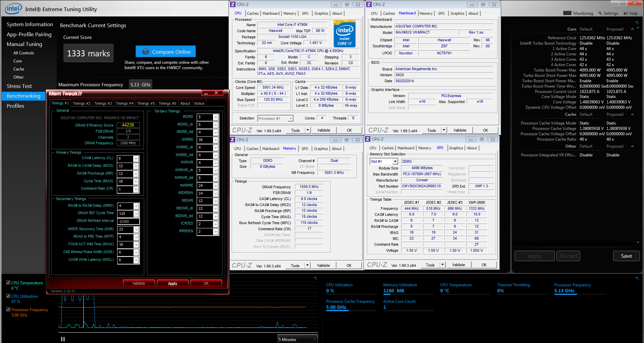The width and height of the screenshot is (644, 343).
Task: Click the Intel Core i7 badge in CPU-Z
Action: (x=344, y=34)
